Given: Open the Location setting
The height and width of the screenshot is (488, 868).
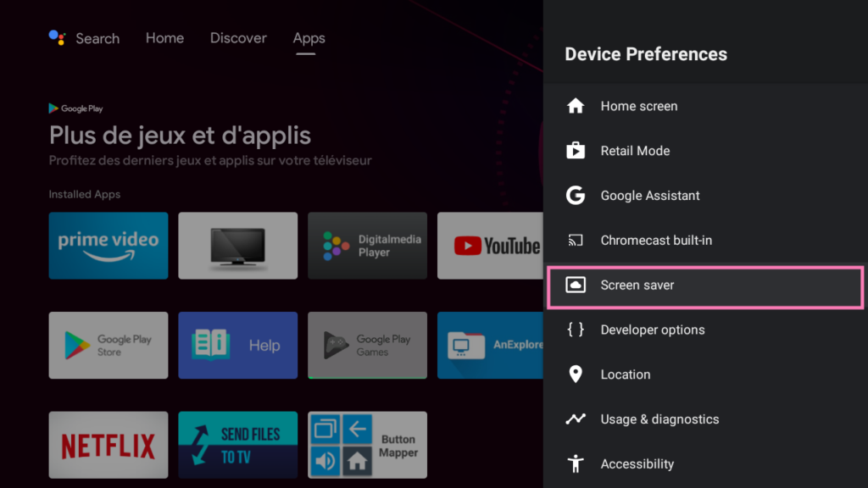Looking at the screenshot, I should click(705, 374).
